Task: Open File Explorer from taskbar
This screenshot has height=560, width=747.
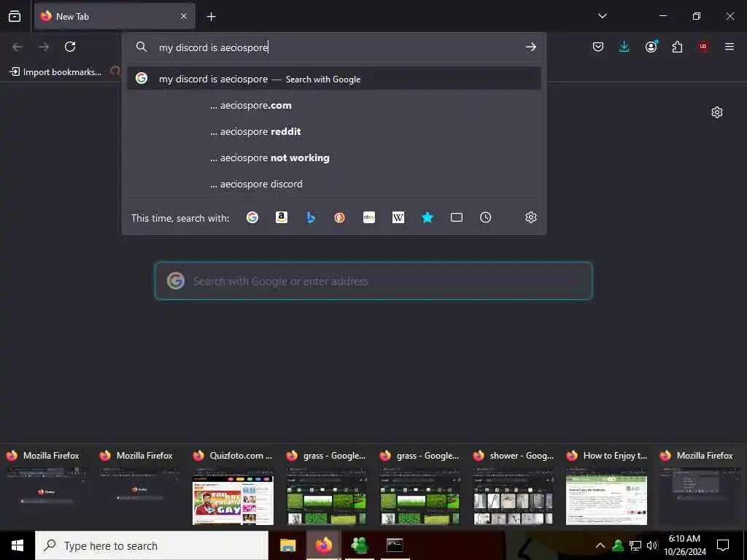Action: coord(287,545)
